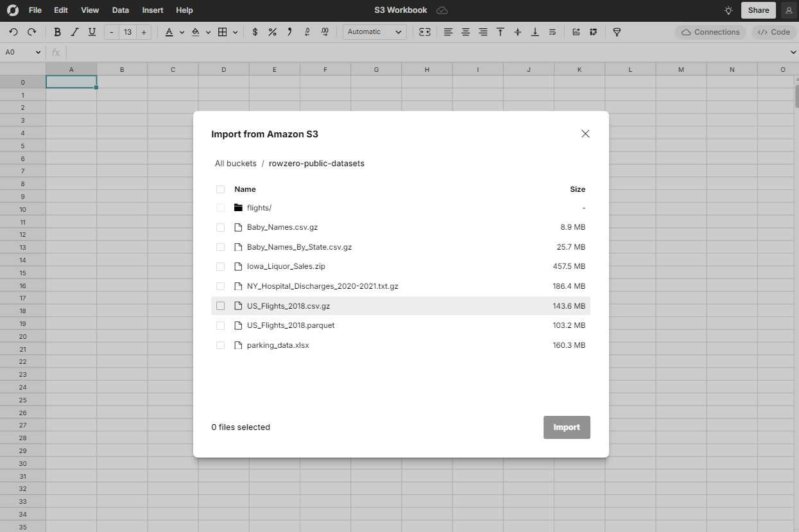
Task: Expand the borders dropdown arrow
Action: tap(236, 32)
